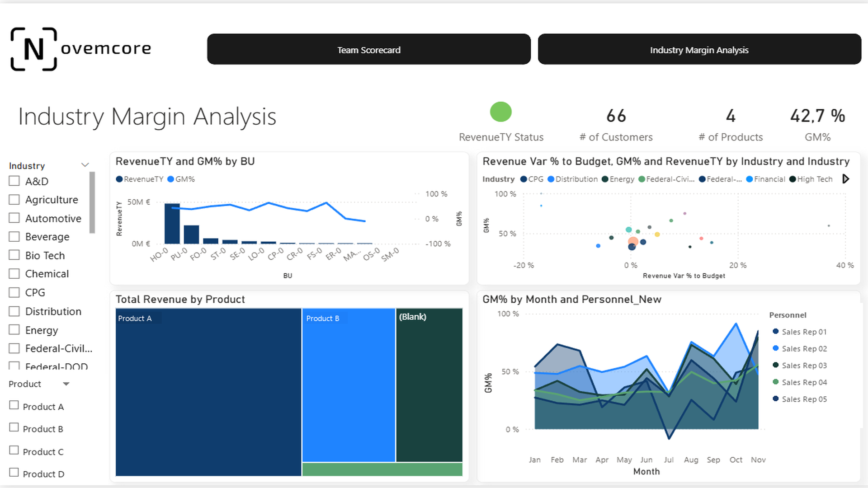The height and width of the screenshot is (488, 868).
Task: Tick the Product B slicer checkbox
Action: coord(14,427)
